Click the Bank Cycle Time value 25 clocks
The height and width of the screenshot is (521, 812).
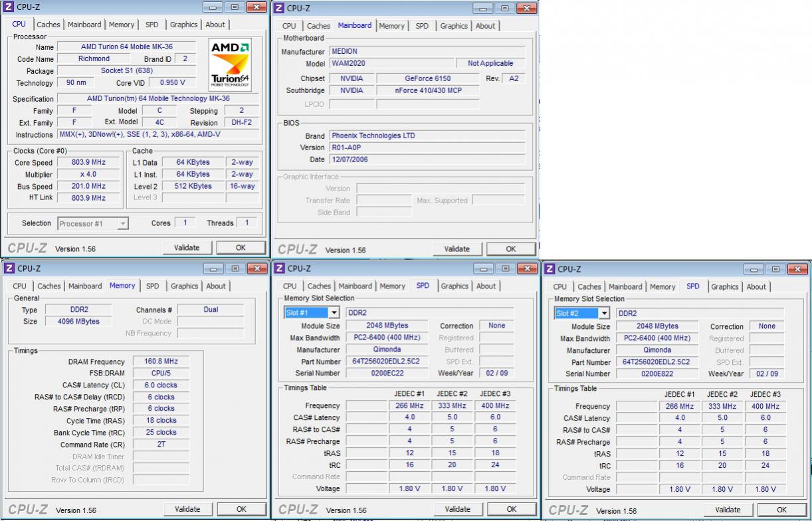[161, 433]
